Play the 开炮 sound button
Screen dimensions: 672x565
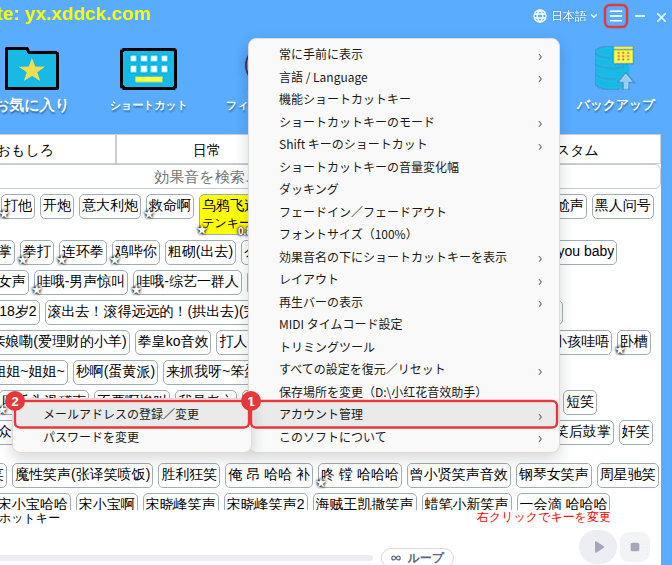point(57,206)
